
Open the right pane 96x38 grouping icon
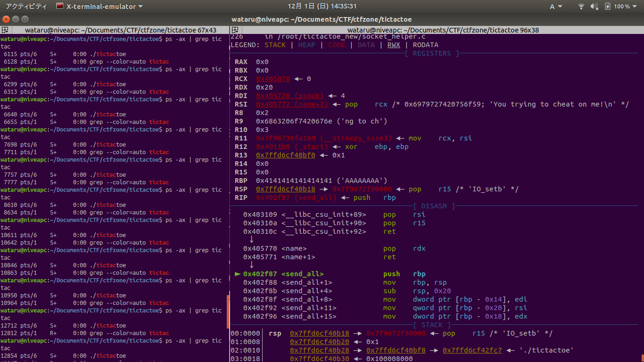(235, 30)
